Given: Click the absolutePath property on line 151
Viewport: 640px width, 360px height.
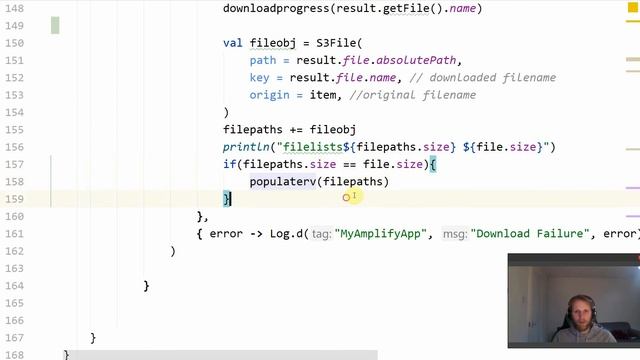Looking at the screenshot, I should pos(416,60).
